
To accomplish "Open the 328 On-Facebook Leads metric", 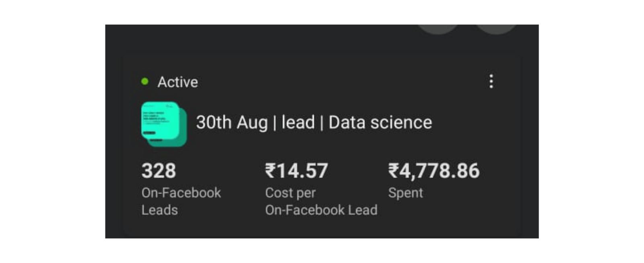I will 158,171.
